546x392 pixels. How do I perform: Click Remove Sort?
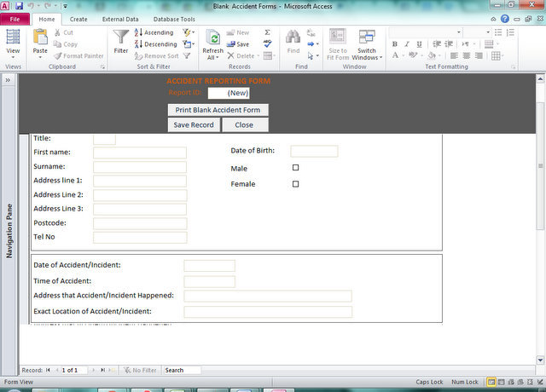157,55
